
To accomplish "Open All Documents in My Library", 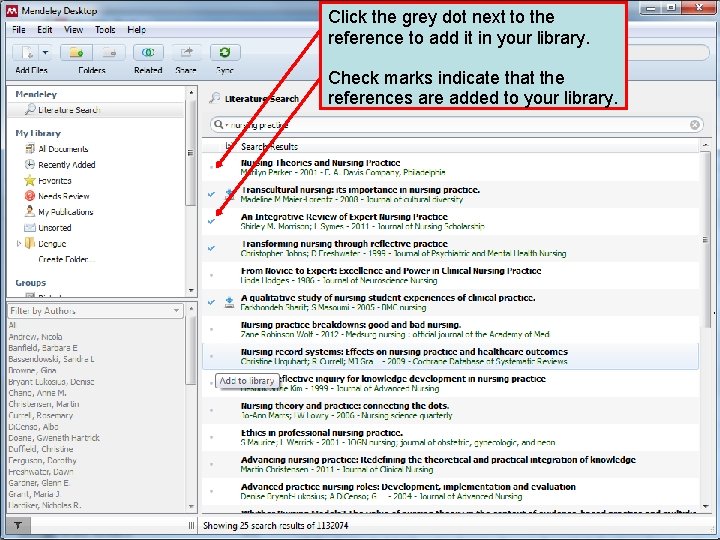I will (63, 149).
